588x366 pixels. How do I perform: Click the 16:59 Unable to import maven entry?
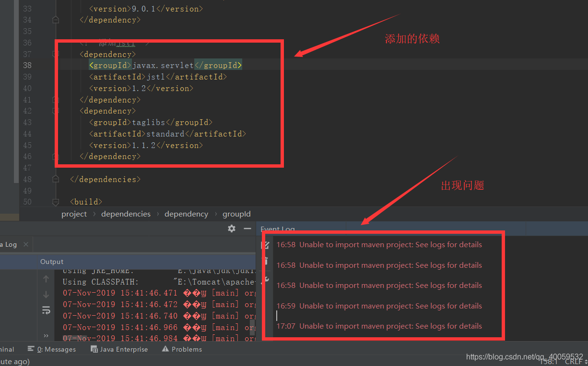[379, 306]
